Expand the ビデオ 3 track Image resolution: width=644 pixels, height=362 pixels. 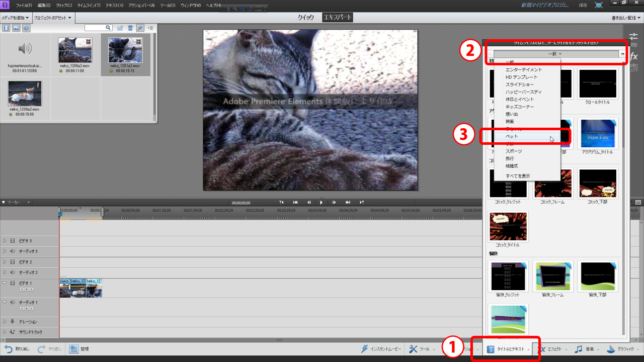click(x=5, y=241)
